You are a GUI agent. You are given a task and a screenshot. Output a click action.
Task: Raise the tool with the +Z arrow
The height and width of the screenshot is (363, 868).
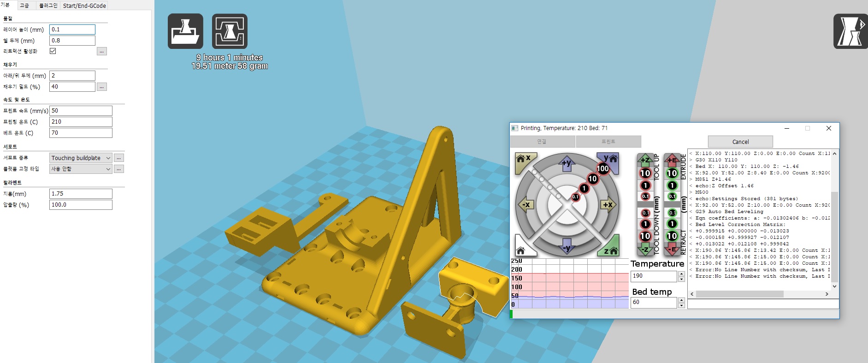(x=645, y=160)
